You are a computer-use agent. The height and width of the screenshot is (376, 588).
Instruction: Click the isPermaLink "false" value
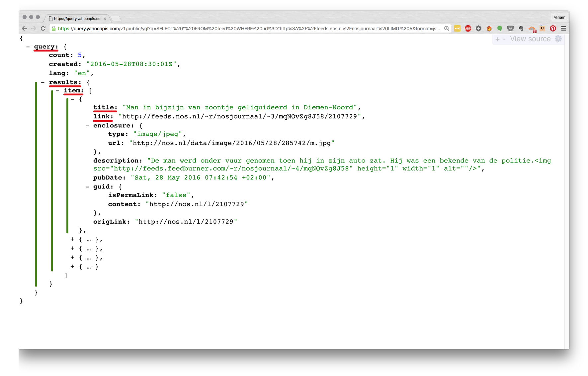click(x=176, y=195)
